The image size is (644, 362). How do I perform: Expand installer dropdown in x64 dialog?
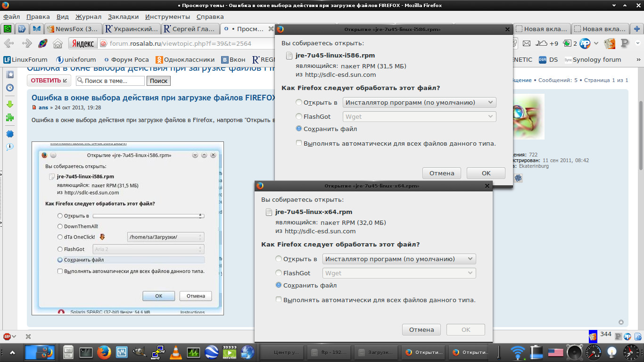(x=399, y=259)
